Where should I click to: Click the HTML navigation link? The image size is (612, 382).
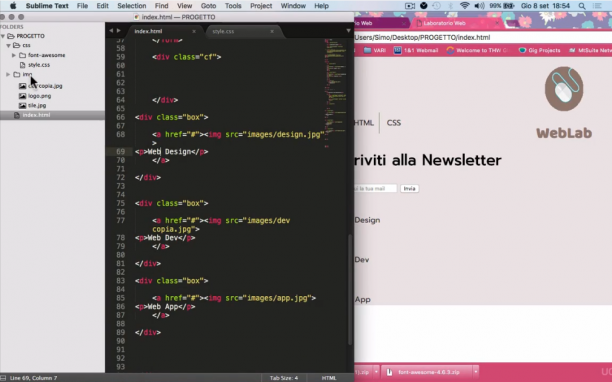[x=364, y=123]
